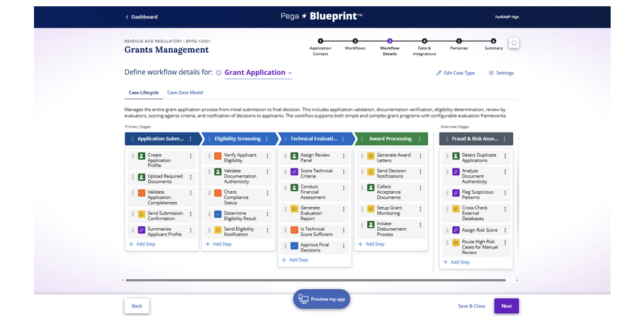The width and height of the screenshot is (644, 322).
Task: Open options for Check Compliance Status step
Action: click(x=267, y=193)
